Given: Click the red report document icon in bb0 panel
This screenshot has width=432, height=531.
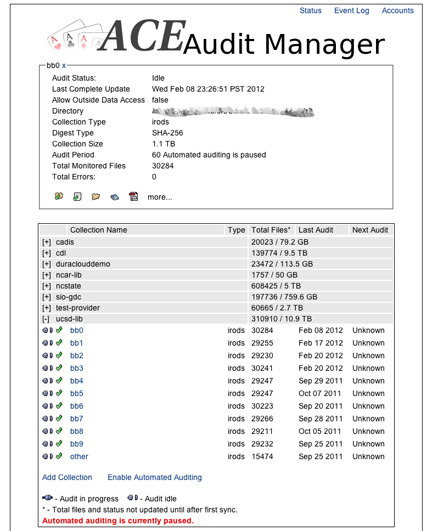Looking at the screenshot, I should pyautogui.click(x=133, y=196).
